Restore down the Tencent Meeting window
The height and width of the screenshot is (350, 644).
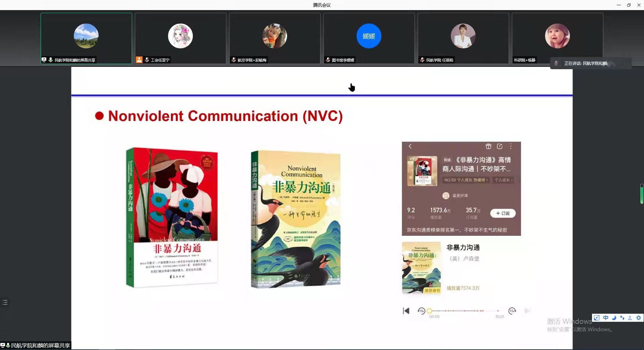coord(629,5)
